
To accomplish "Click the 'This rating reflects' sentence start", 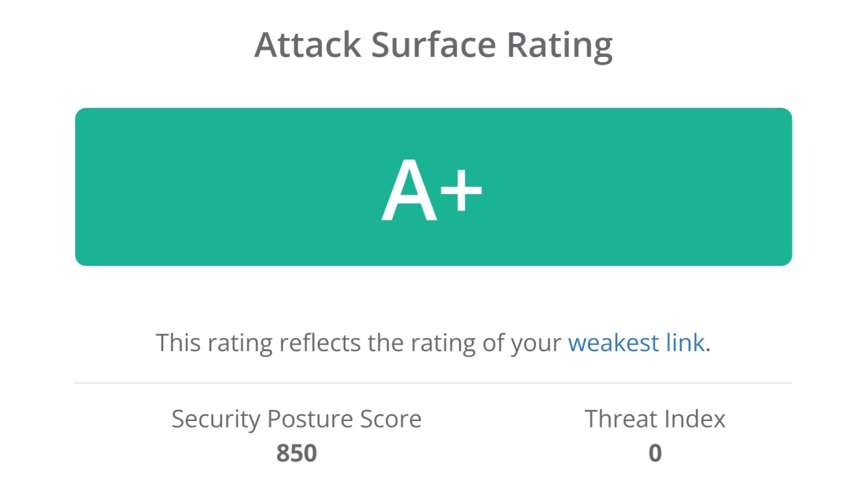I will coord(216,343).
